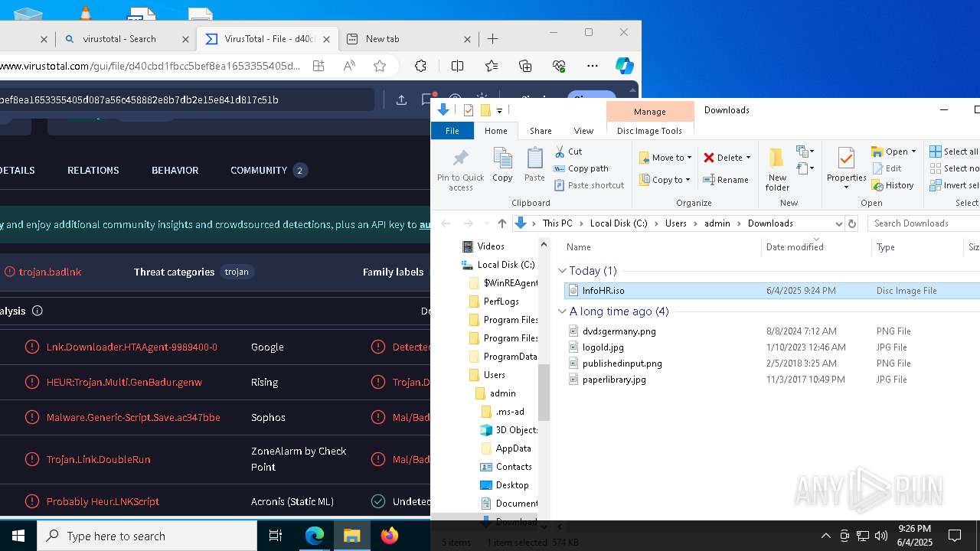The height and width of the screenshot is (551, 980).
Task: Click the system clock on taskbar
Action: [x=913, y=536]
